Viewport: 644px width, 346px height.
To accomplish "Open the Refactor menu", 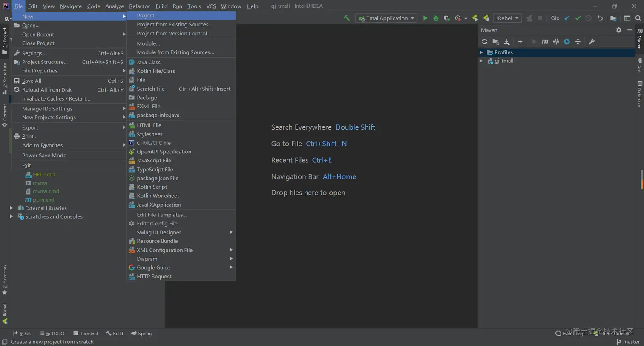I will [140, 6].
